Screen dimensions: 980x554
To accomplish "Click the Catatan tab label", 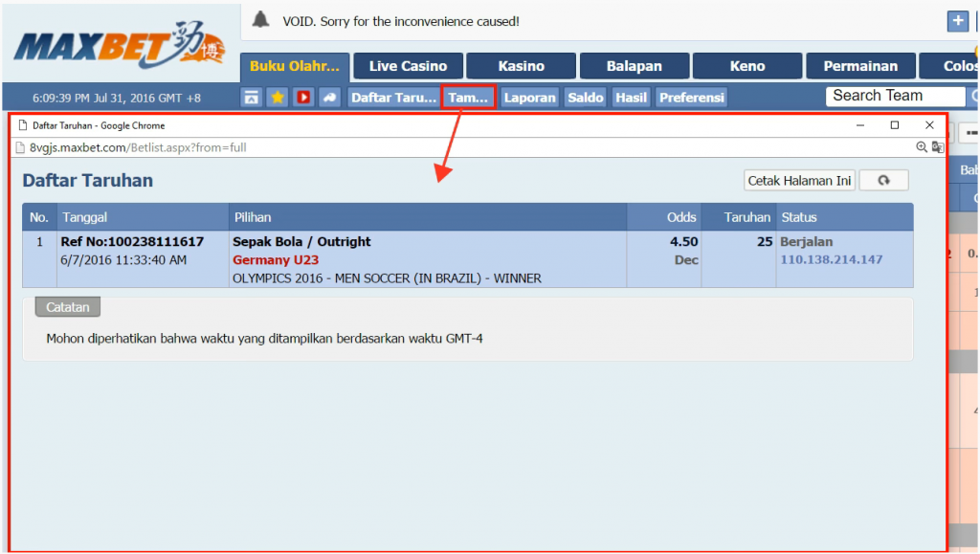I will tap(68, 307).
